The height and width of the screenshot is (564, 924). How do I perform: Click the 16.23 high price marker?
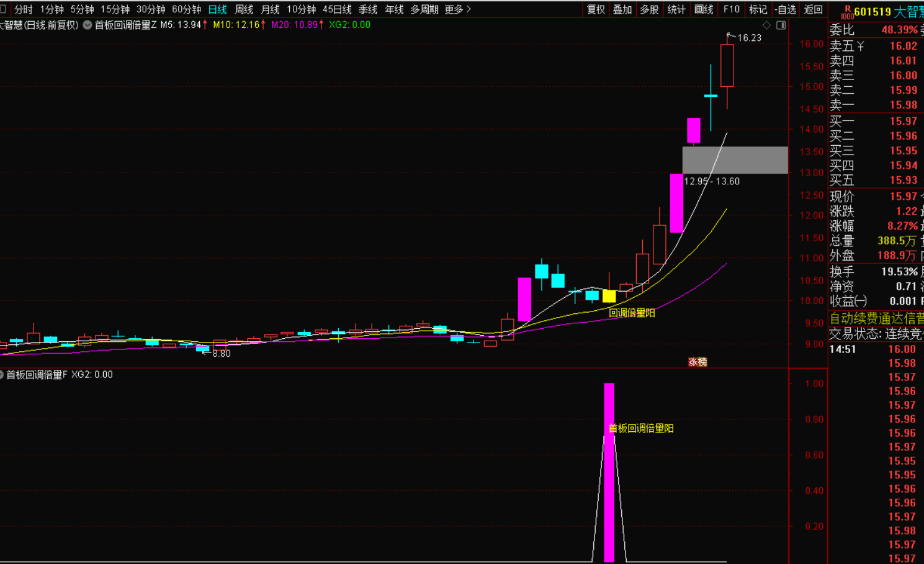point(749,38)
